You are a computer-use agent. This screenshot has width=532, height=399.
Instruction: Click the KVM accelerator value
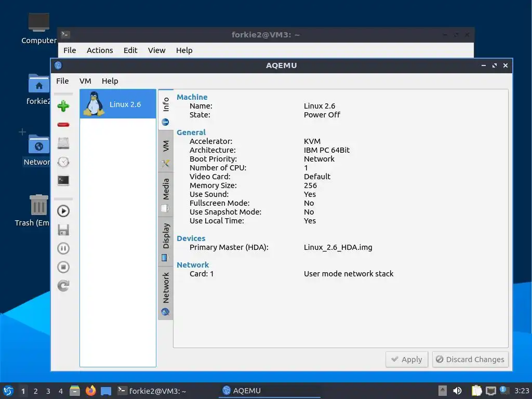point(312,141)
